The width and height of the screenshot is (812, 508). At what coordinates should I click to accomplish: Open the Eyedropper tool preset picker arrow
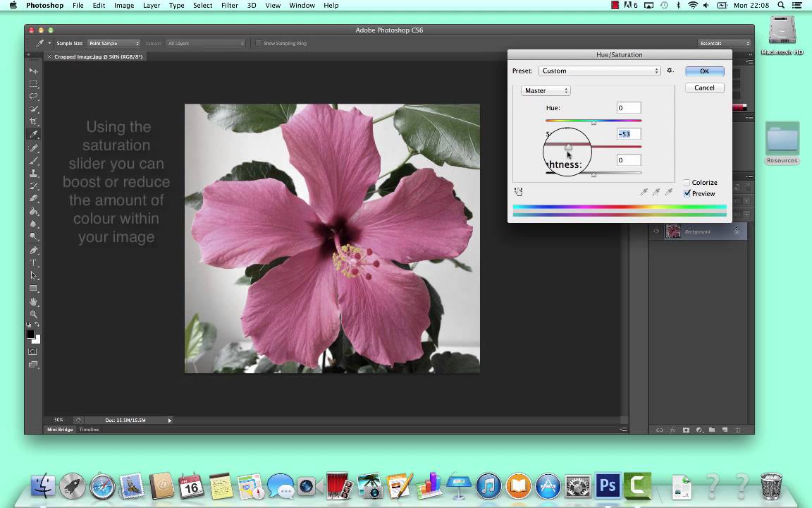point(49,44)
